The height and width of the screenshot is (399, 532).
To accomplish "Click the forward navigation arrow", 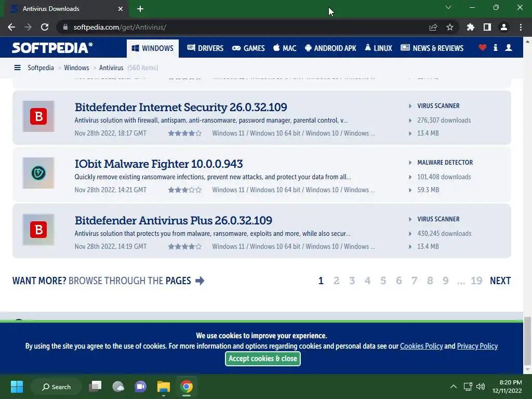I will pyautogui.click(x=28, y=27).
